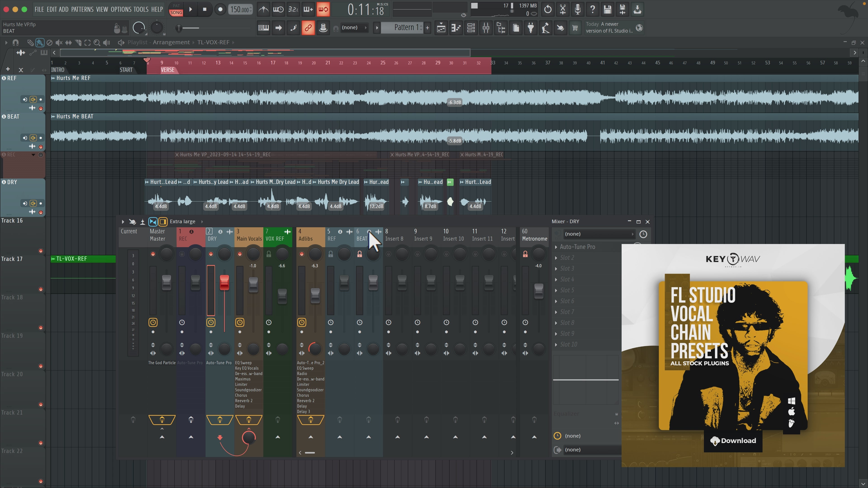Open the plugin picker plug icon
The width and height of the screenshot is (868, 488).
[530, 28]
